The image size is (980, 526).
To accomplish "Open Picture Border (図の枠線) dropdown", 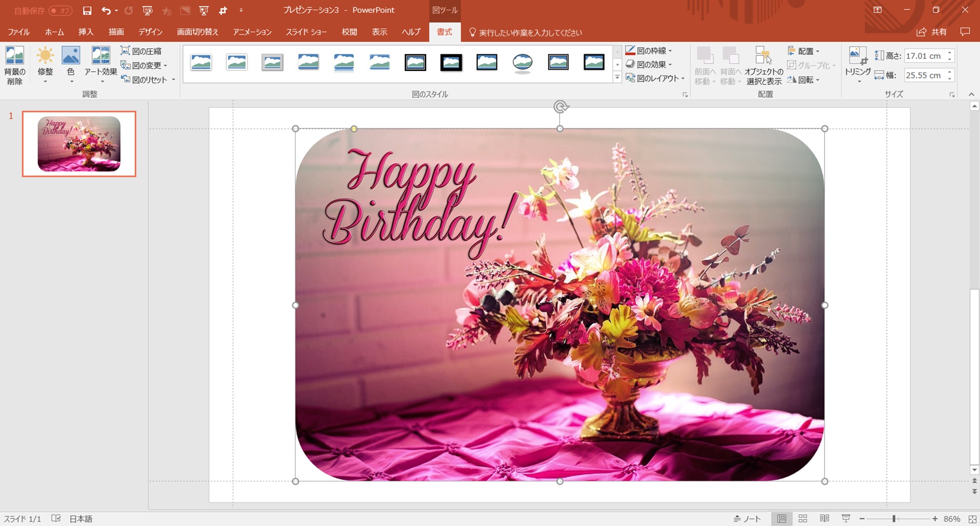I will click(x=649, y=50).
